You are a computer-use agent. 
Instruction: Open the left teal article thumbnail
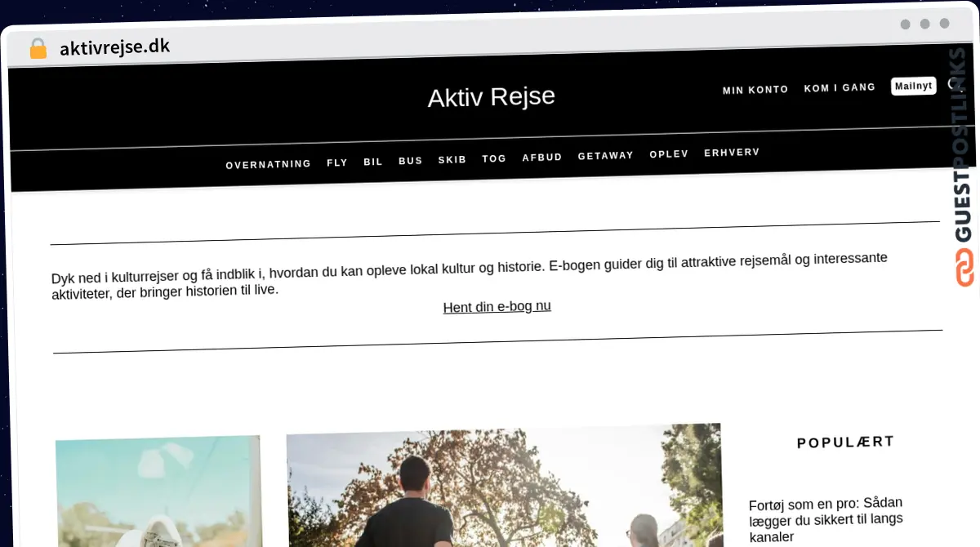tap(158, 491)
